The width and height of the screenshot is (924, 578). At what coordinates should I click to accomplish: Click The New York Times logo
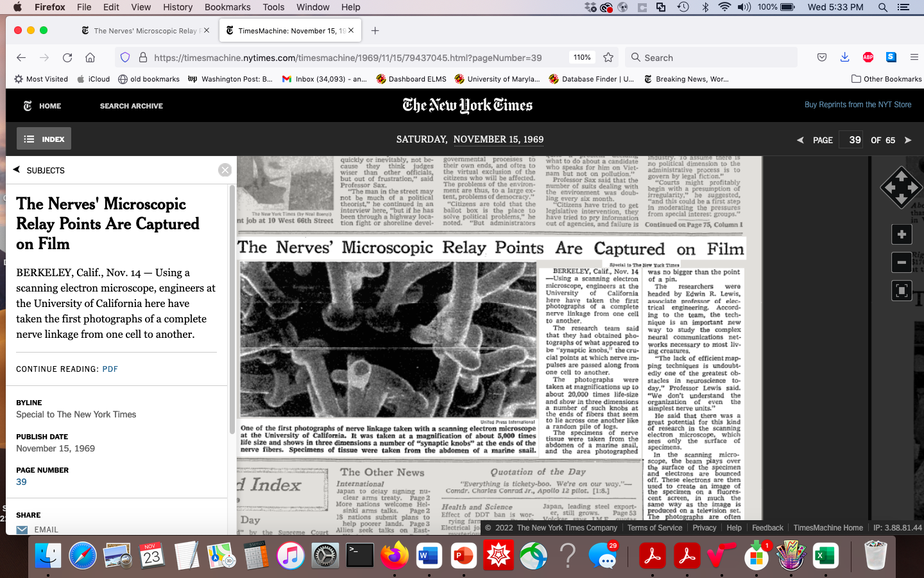[x=467, y=105]
